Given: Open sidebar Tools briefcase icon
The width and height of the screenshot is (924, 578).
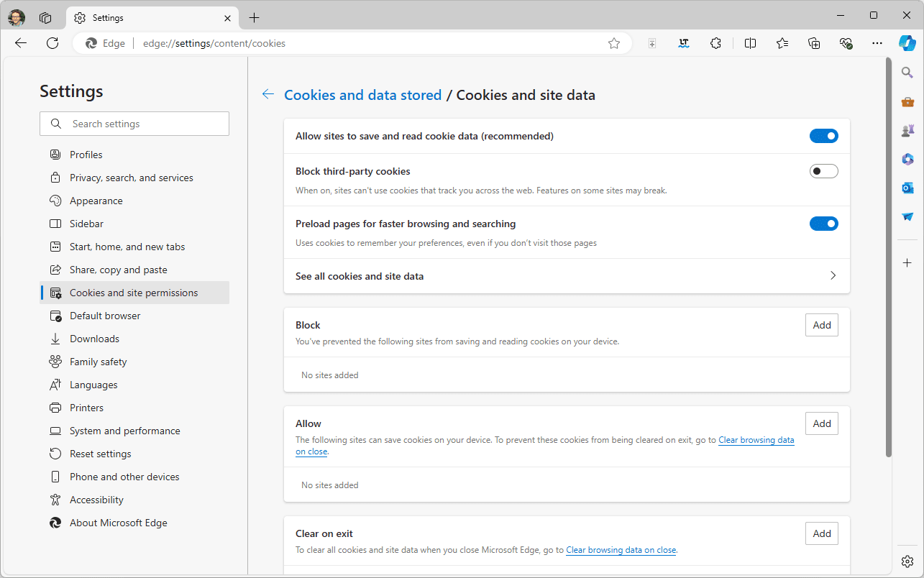Looking at the screenshot, I should tap(907, 101).
